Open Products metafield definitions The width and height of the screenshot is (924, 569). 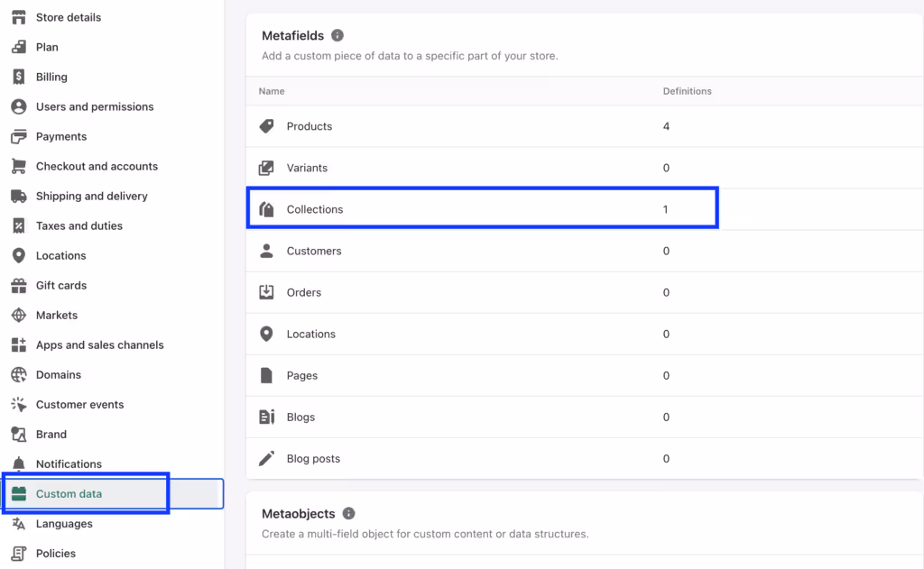[585, 126]
